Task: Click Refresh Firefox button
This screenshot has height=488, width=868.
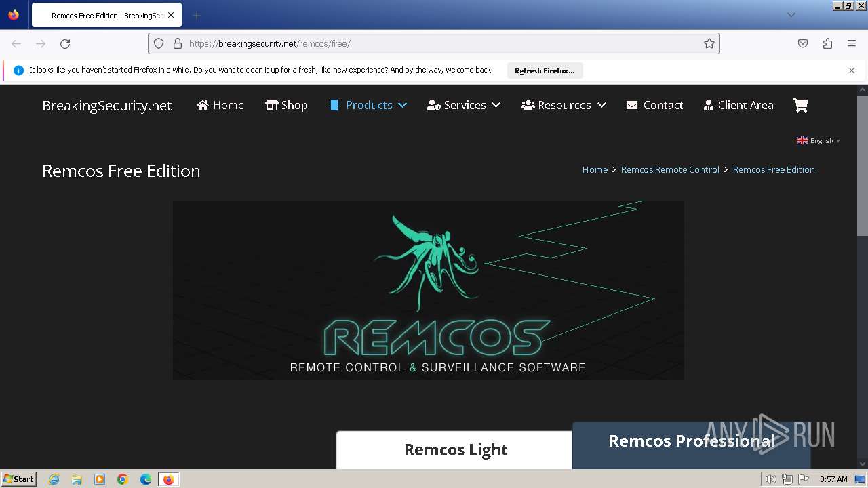Action: tap(545, 70)
